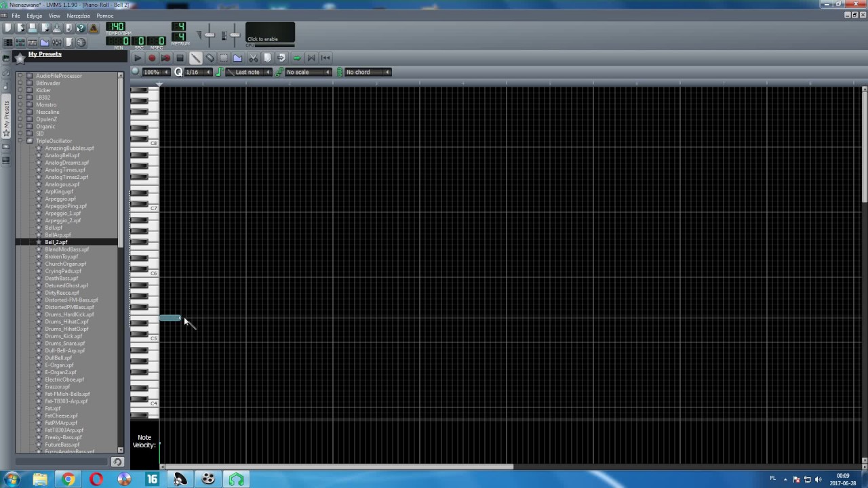Show the Beat+Bassline Editor
The height and width of the screenshot is (488, 868).
coord(20,42)
